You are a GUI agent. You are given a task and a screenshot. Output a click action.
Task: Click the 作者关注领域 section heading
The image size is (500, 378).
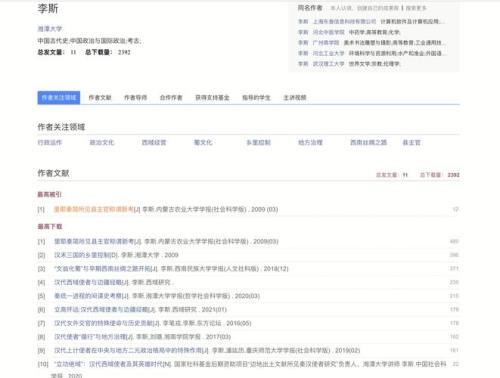click(x=61, y=127)
